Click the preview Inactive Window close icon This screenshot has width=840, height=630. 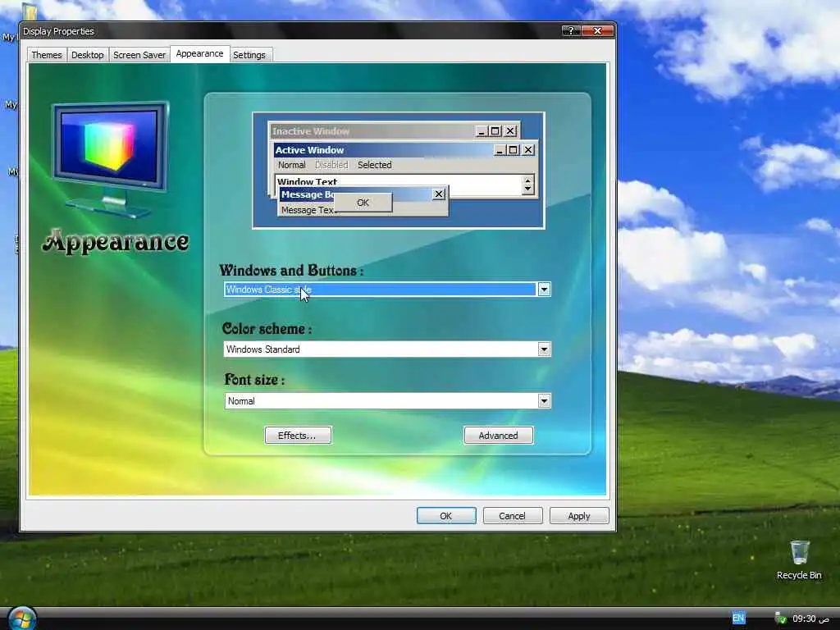point(510,130)
